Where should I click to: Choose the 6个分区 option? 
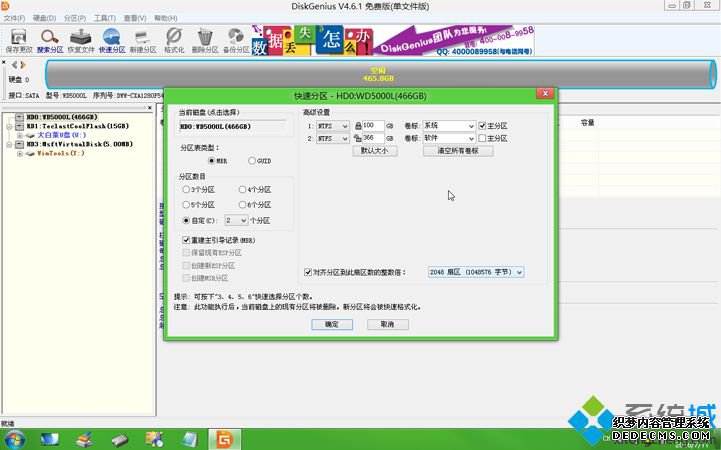[x=242, y=205]
